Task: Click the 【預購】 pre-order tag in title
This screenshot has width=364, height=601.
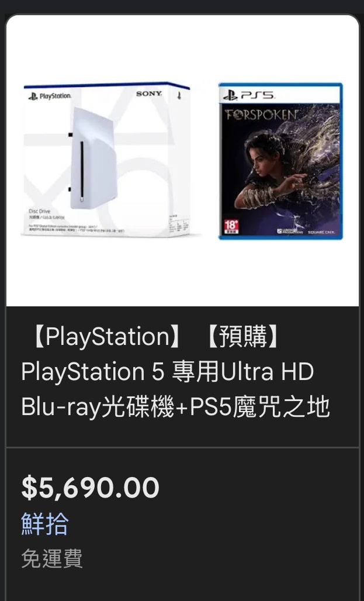Action: [x=242, y=337]
